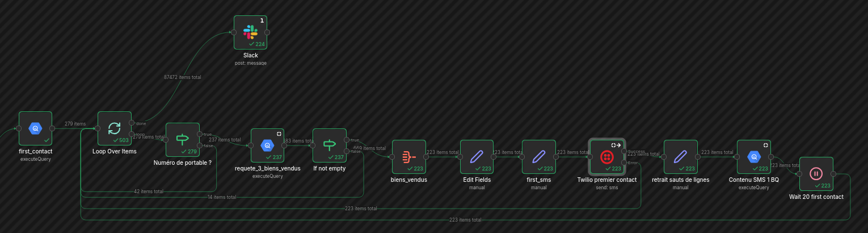Click the Edit Fields label text
The image size is (868, 233).
click(x=477, y=180)
